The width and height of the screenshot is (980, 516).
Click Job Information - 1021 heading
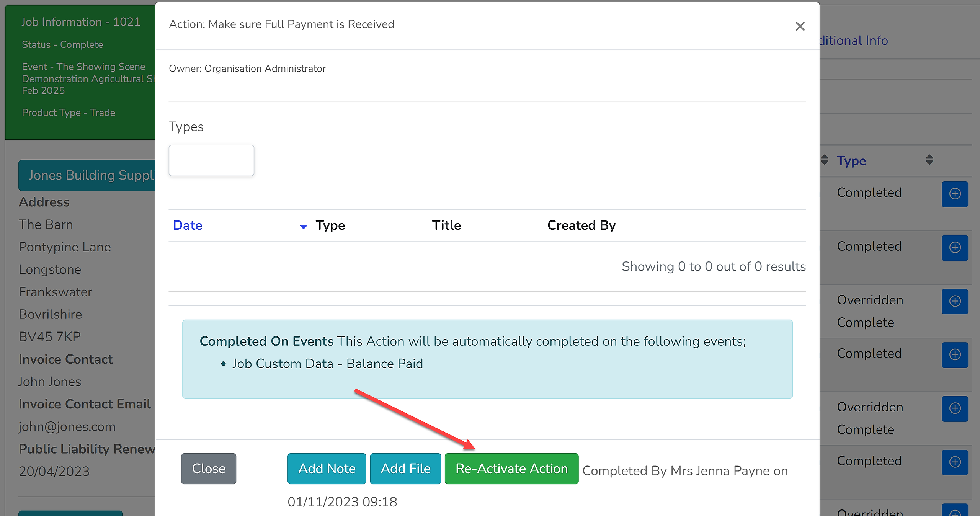pos(81,22)
